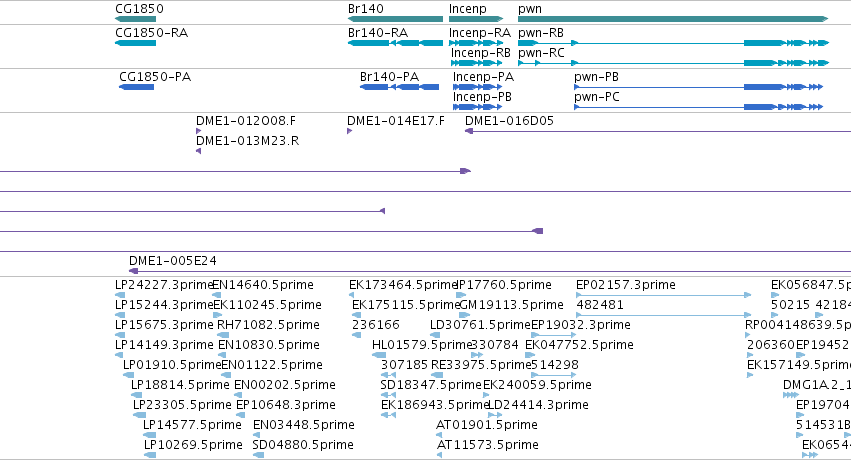Open the EK173464.5prime EST
851x460 pixels.
pyautogui.click(x=352, y=295)
